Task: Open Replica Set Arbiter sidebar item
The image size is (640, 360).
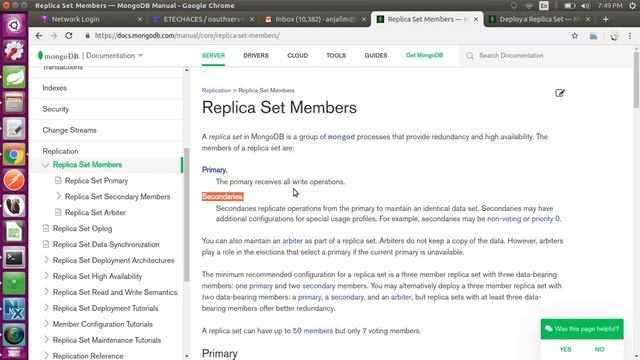Action: click(x=95, y=212)
